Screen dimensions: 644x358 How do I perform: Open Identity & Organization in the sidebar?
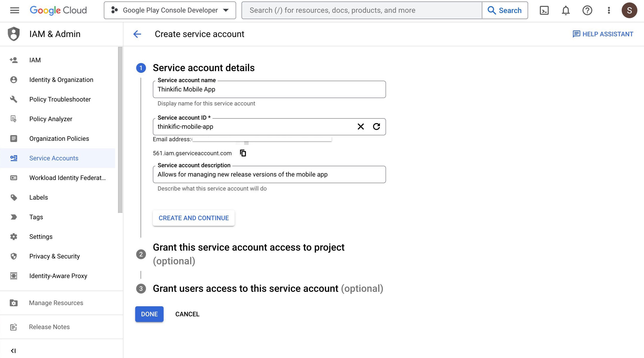pyautogui.click(x=58, y=79)
